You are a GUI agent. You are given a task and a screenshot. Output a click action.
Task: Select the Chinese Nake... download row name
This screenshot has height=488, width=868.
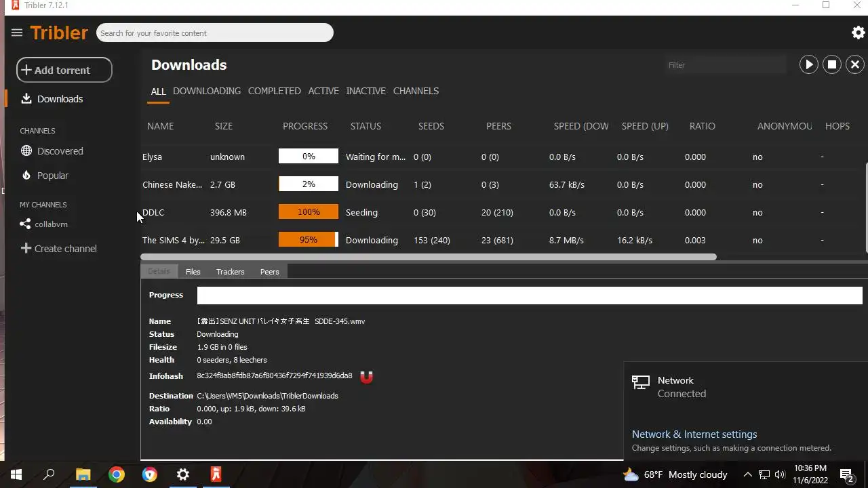point(172,184)
